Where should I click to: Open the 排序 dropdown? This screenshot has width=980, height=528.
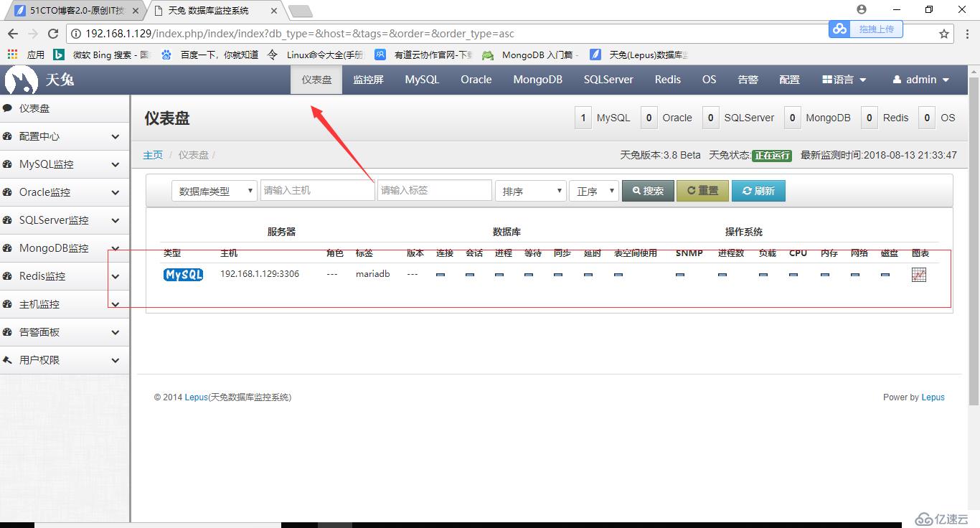pos(531,191)
